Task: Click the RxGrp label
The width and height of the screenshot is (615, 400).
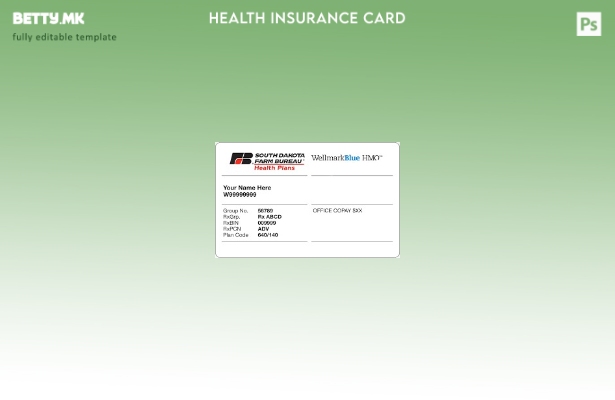Action: click(231, 217)
